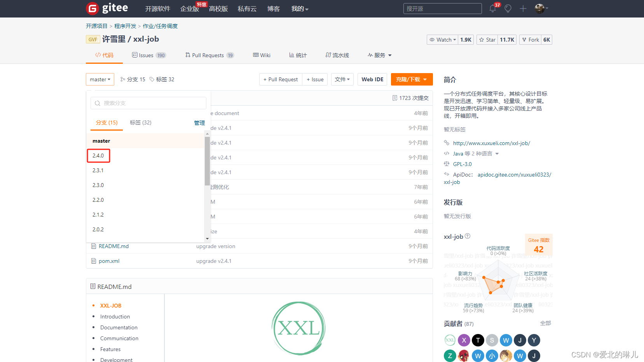
Task: Open the Watch dropdown
Action: tap(442, 40)
